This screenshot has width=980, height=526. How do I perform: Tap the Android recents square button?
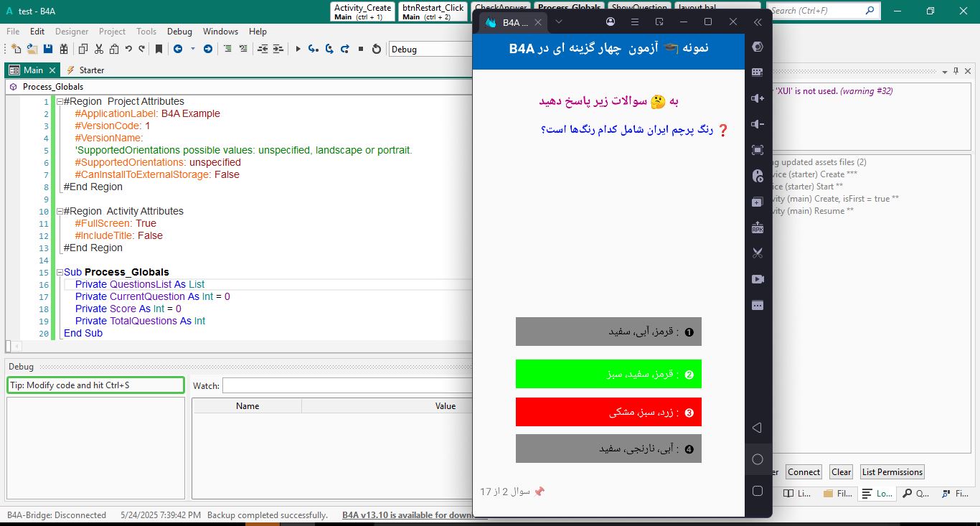click(758, 491)
